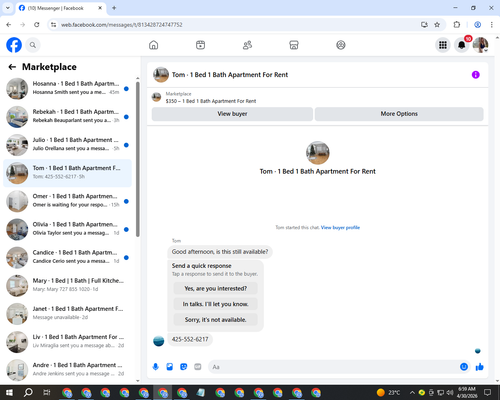The image size is (500, 400).
Task: Record a voice clip with the microphone icon
Action: (x=155, y=367)
